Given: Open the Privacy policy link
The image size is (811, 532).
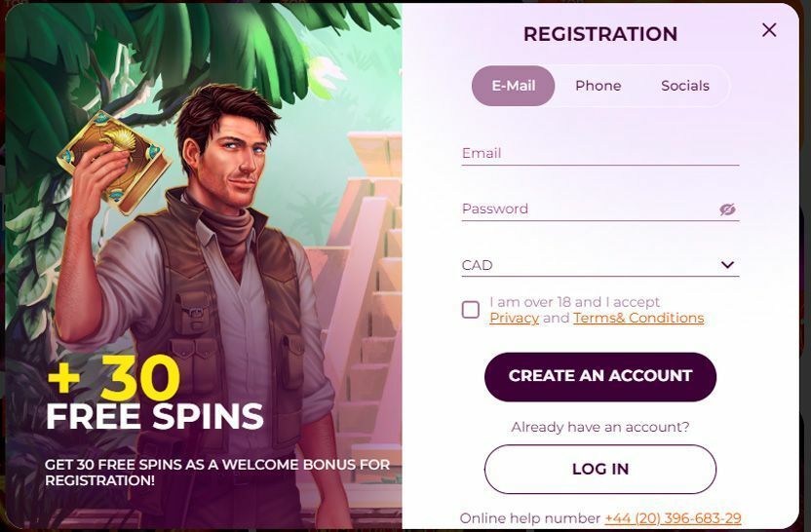Looking at the screenshot, I should click(514, 318).
